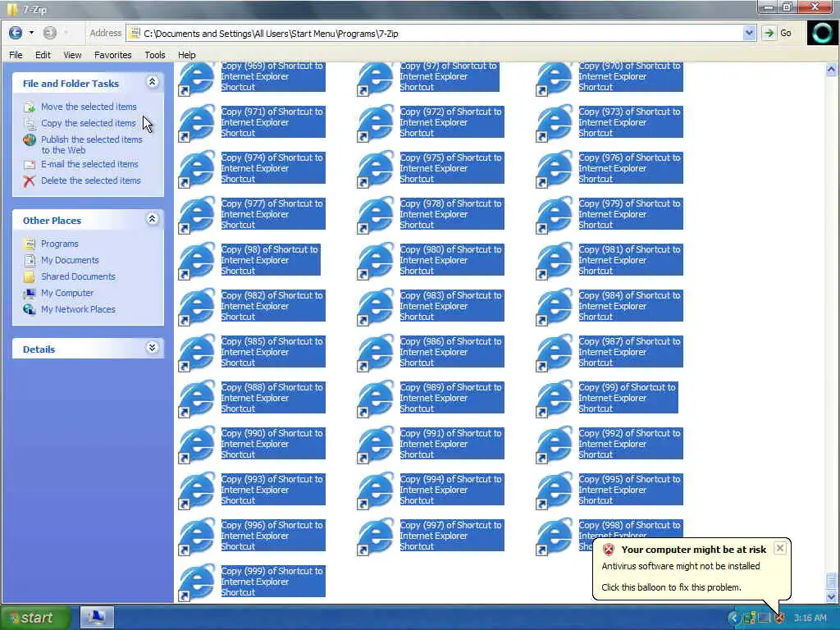This screenshot has width=840, height=630.
Task: Select Copy (98) Internet Explorer shortcut icon
Action: coord(196,262)
